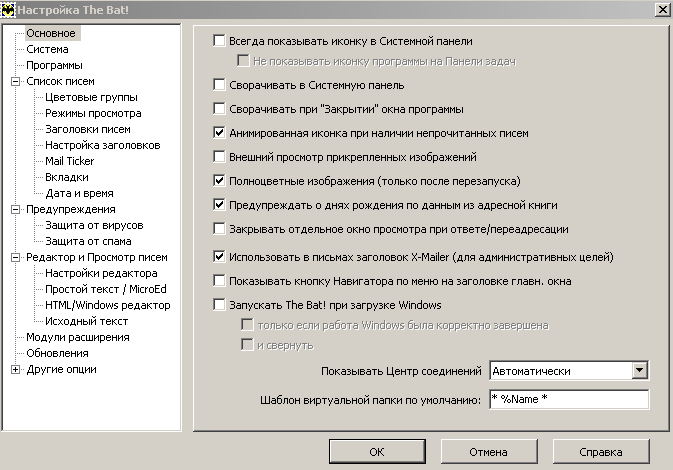The image size is (673, 470).
Task: Open help via 'Справка' button
Action: pos(601,452)
